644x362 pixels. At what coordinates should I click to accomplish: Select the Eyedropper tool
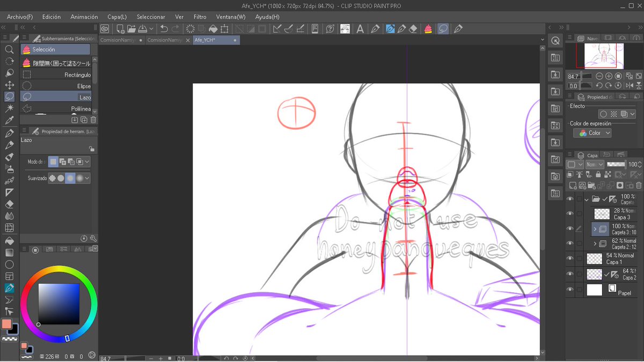click(x=9, y=121)
